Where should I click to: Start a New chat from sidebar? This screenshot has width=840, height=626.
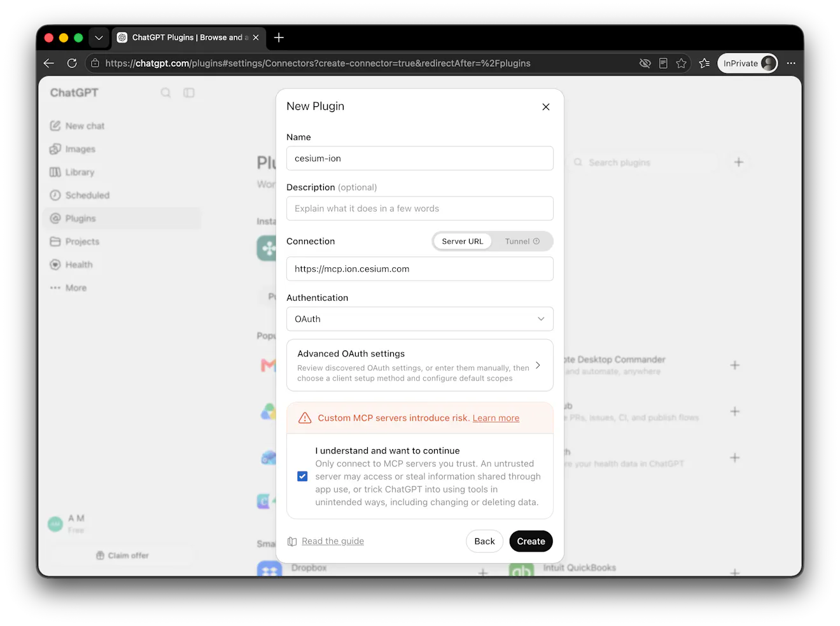(122, 126)
